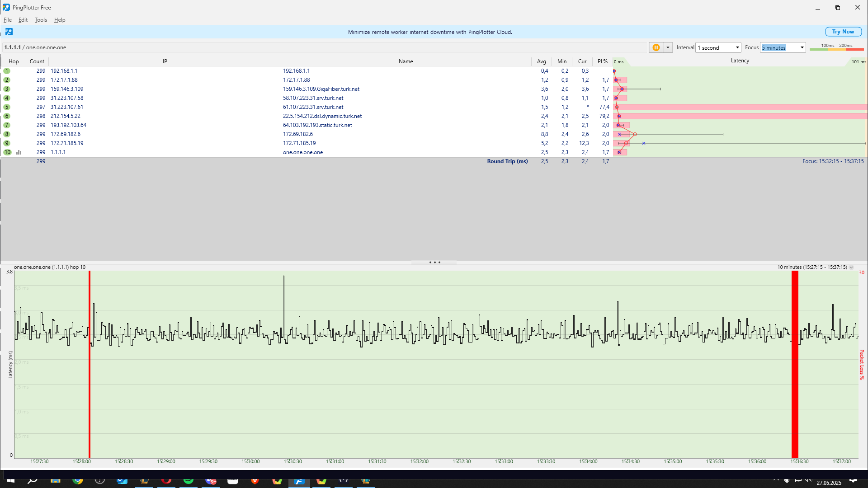This screenshot has height=488, width=868.
Task: Click the hop 1 green circle icon
Action: pos(7,71)
